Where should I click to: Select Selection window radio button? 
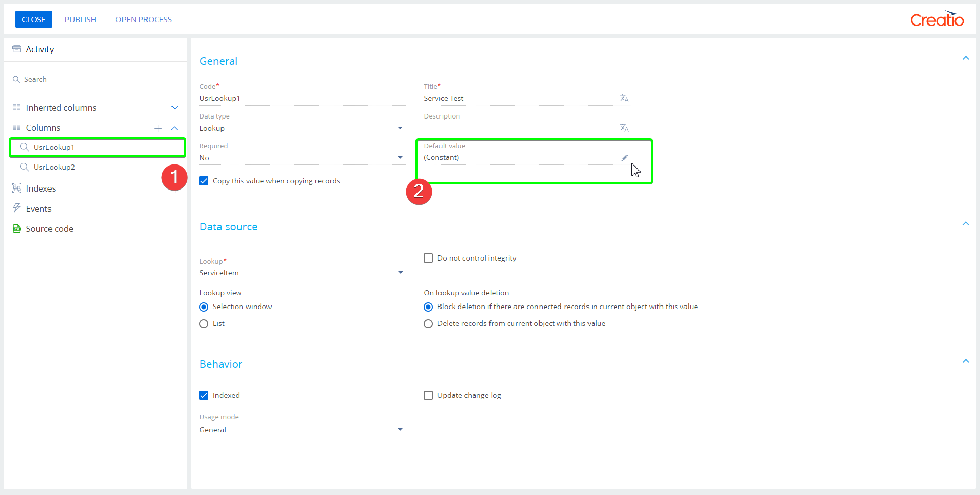click(x=204, y=307)
